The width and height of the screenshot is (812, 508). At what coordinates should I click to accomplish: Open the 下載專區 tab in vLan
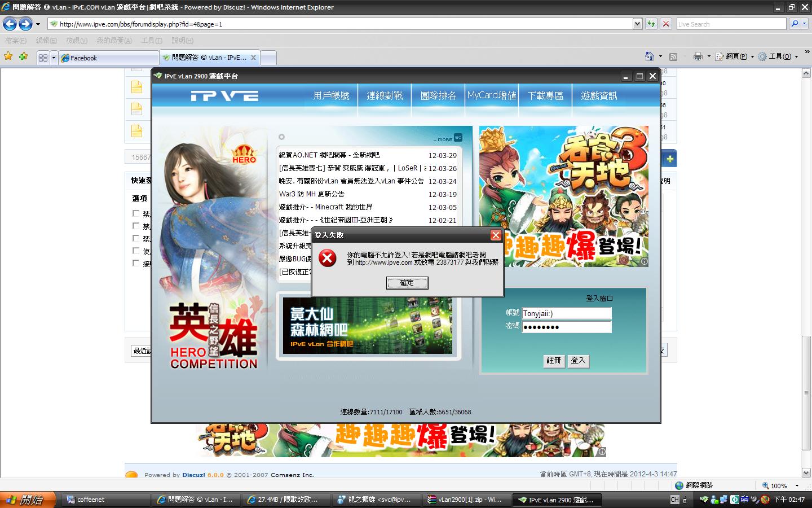pos(545,96)
